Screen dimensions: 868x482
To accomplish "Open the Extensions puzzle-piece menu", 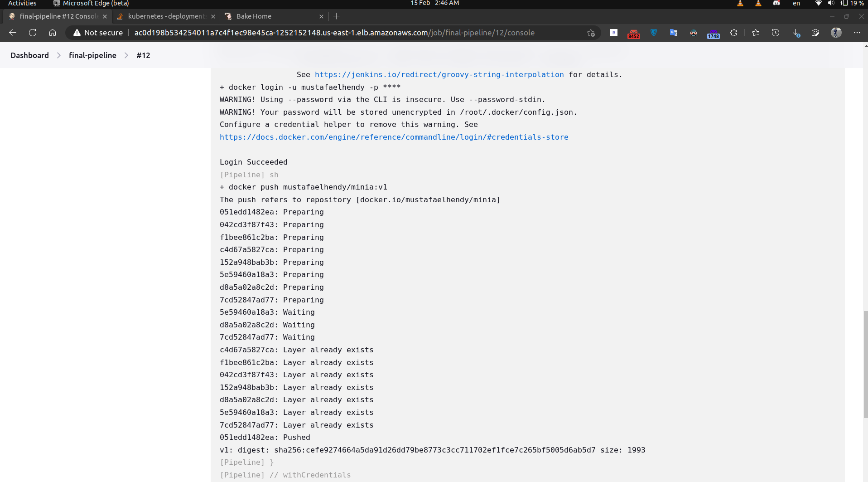I will [x=733, y=33].
